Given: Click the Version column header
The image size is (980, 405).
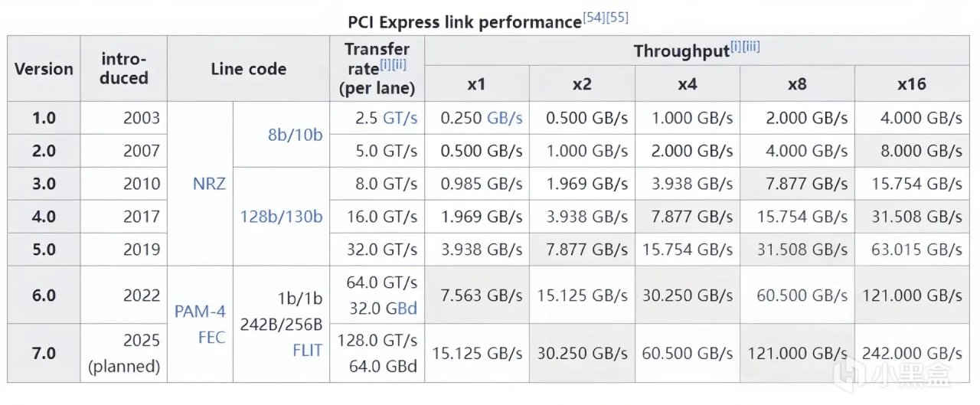Looking at the screenshot, I should click(44, 69).
